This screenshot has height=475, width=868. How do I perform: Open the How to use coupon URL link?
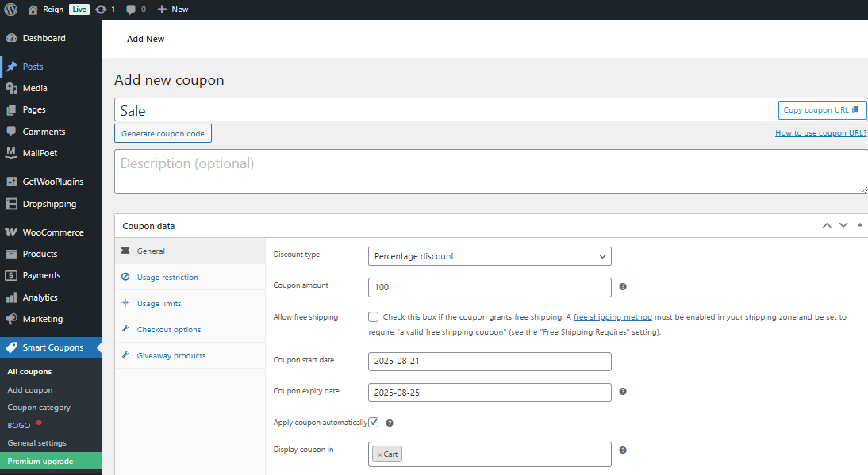point(820,133)
